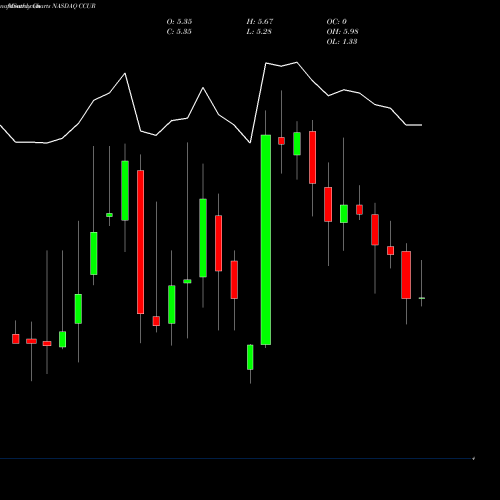Click the arrow marker ending the blue baseline
This screenshot has height=500, width=500.
[473, 459]
